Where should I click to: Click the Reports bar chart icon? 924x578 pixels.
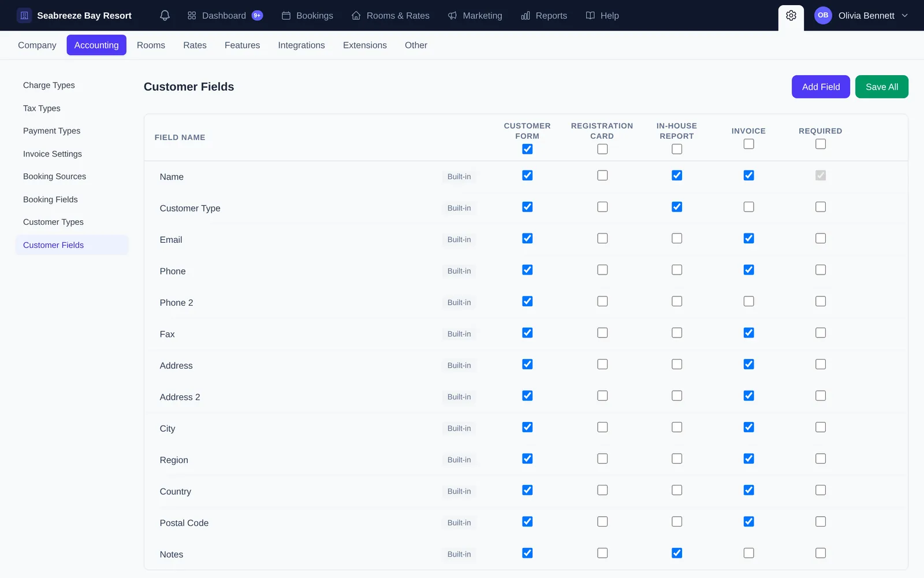pos(525,16)
